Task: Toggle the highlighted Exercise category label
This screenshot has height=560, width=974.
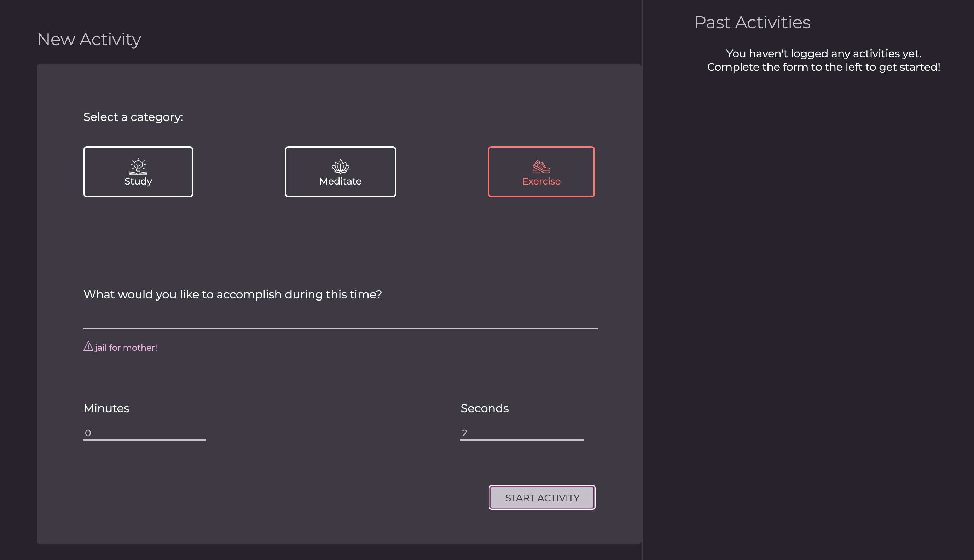Action: click(541, 181)
